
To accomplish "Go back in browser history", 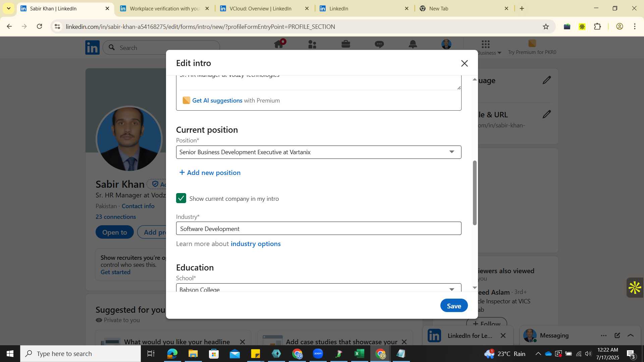I will click(x=9, y=26).
